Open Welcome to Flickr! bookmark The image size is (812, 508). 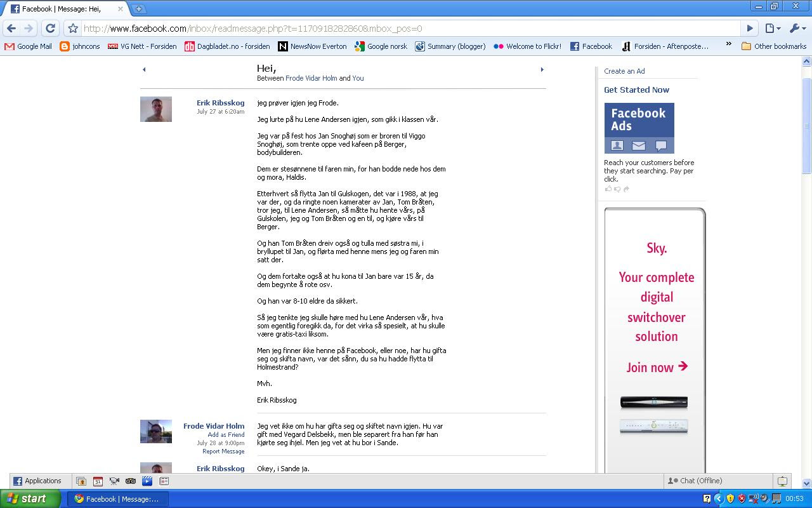pos(528,46)
